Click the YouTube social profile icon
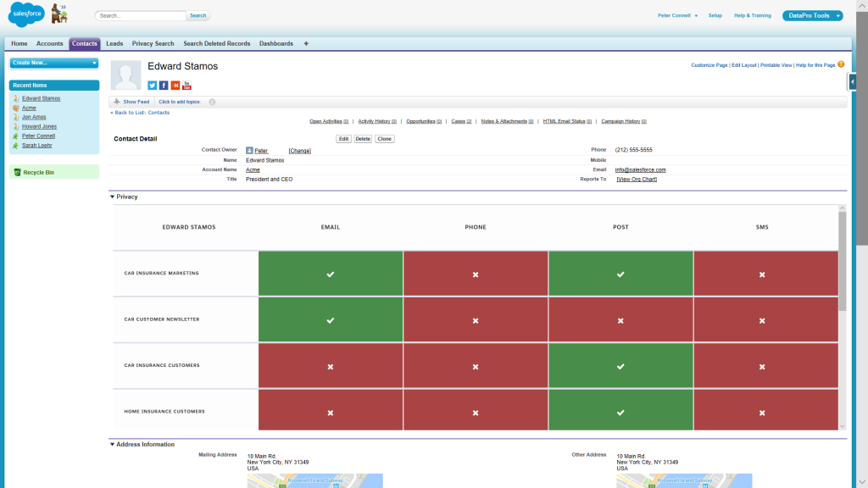Viewport: 868px width, 488px height. click(x=186, y=85)
